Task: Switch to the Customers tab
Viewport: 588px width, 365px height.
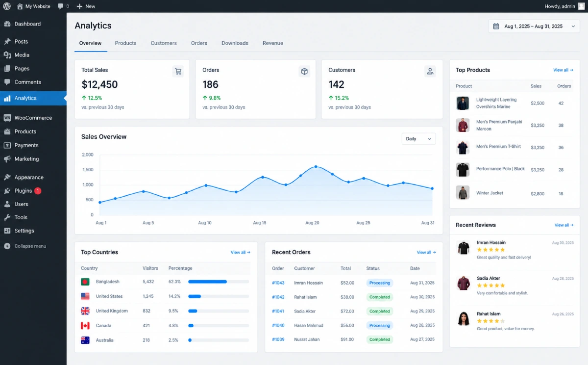Action: coord(164,43)
